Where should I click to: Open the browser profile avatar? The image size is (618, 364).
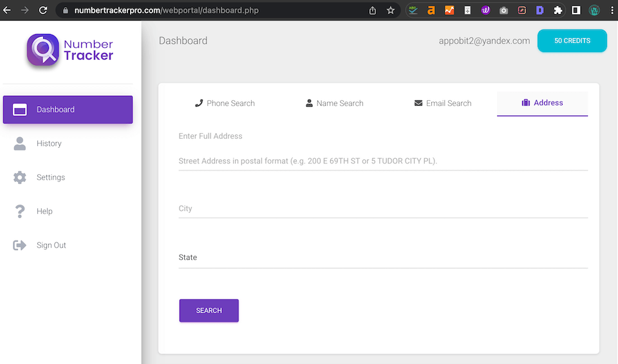[594, 11]
